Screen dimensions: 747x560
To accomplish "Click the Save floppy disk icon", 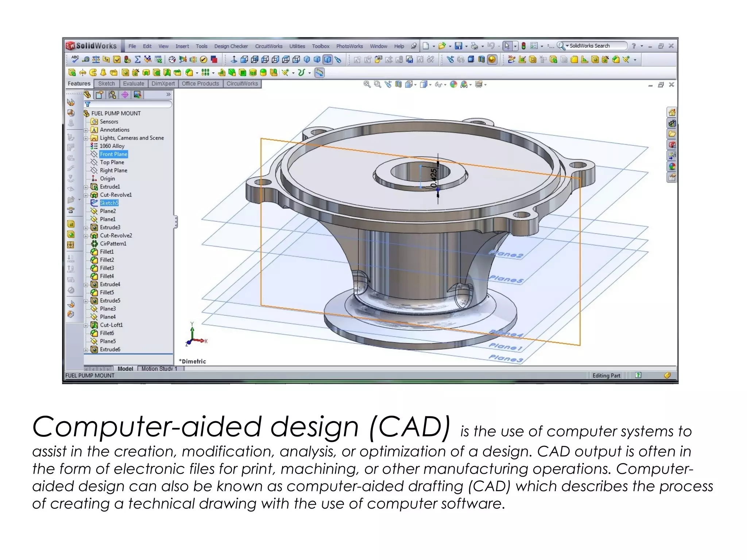I will (x=458, y=46).
